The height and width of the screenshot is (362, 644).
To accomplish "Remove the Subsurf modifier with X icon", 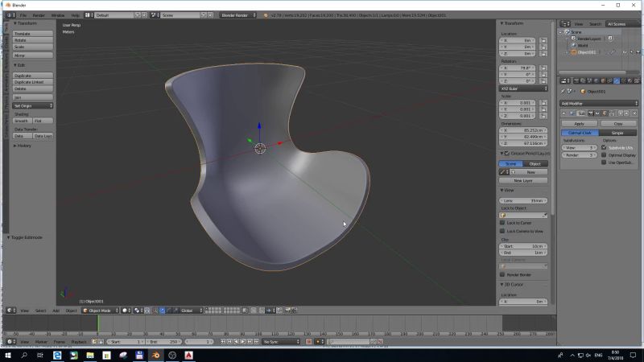I will coord(634,113).
